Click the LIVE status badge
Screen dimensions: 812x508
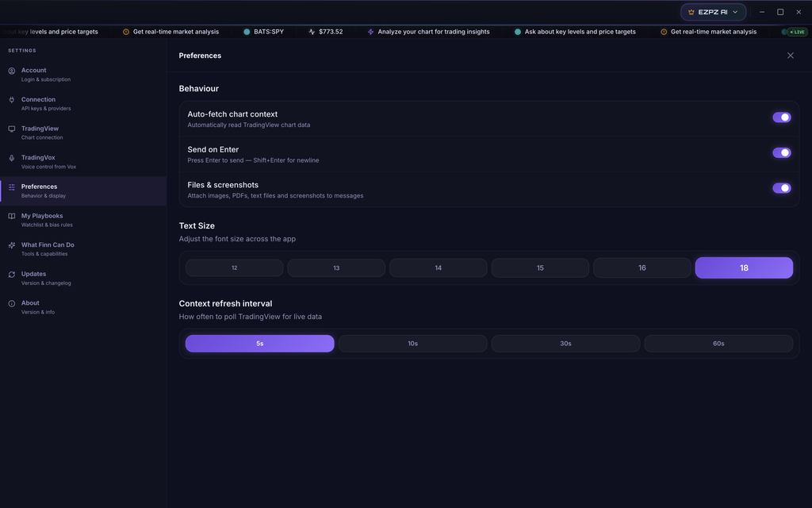(x=797, y=32)
